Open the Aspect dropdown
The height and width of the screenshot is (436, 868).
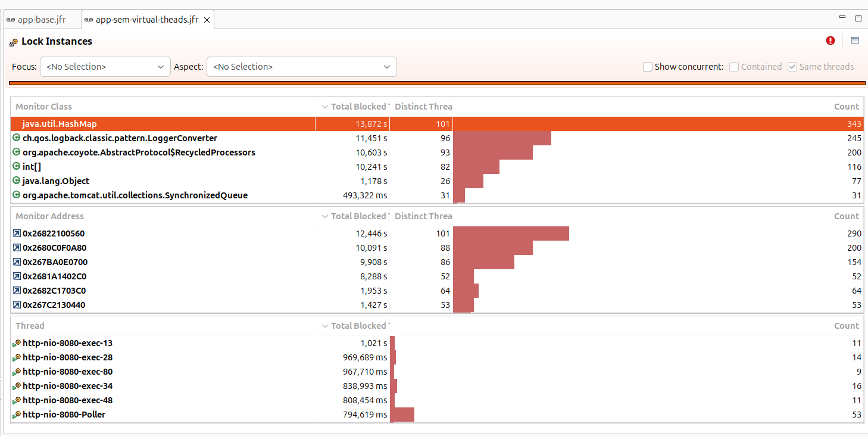tap(301, 67)
